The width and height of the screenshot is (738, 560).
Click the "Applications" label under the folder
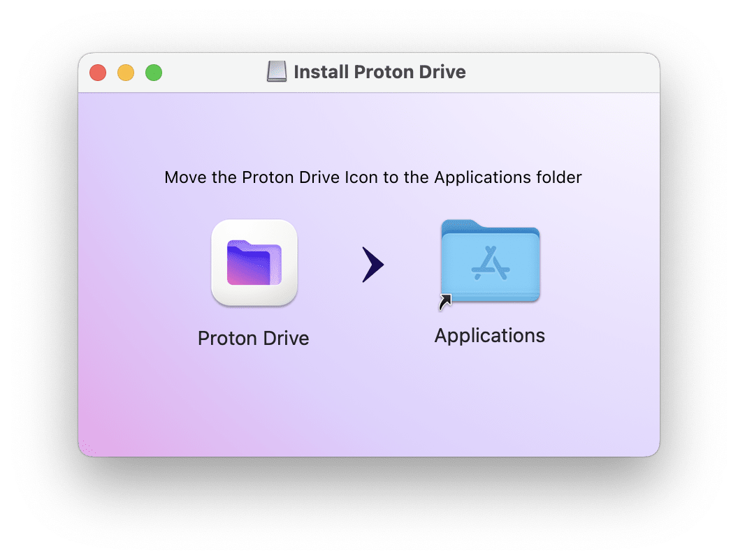click(489, 336)
